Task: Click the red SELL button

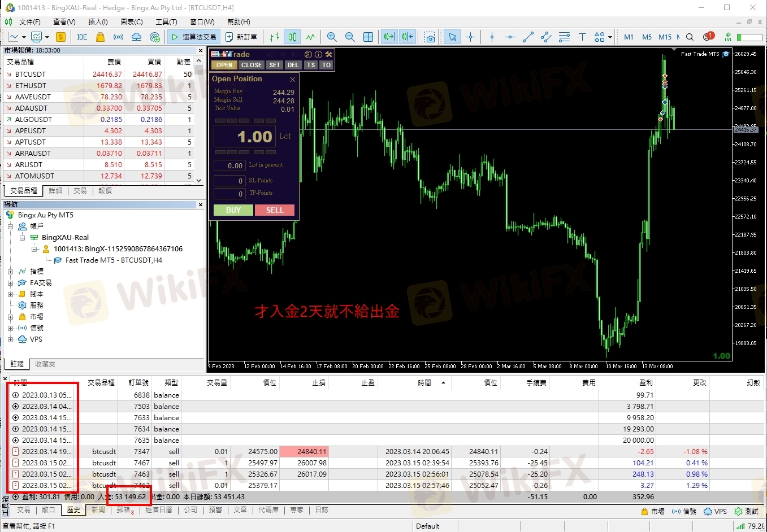Action: coord(275,210)
